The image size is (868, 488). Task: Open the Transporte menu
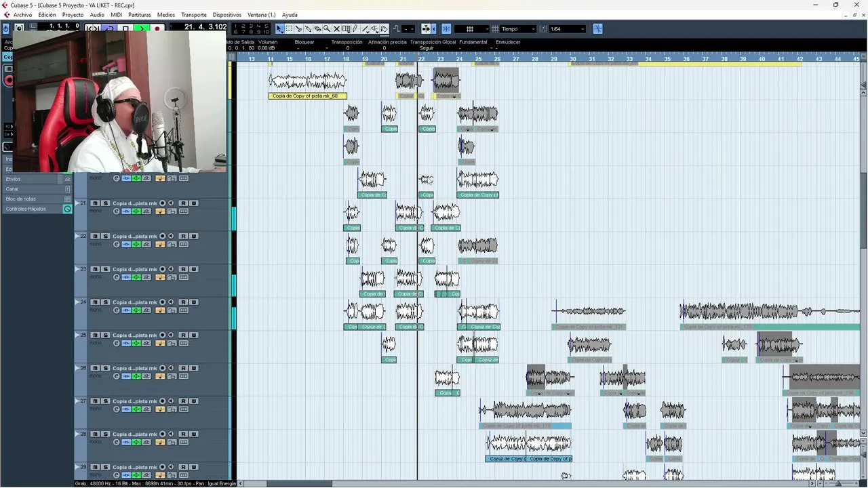pyautogui.click(x=194, y=15)
